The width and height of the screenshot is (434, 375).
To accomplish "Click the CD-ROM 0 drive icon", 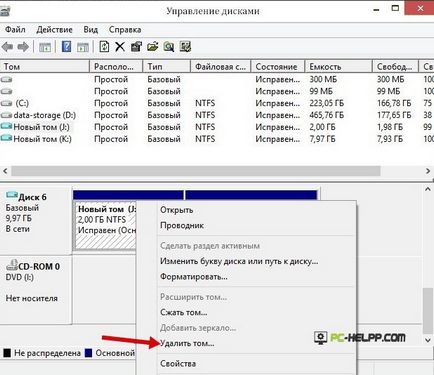I will pyautogui.click(x=12, y=265).
